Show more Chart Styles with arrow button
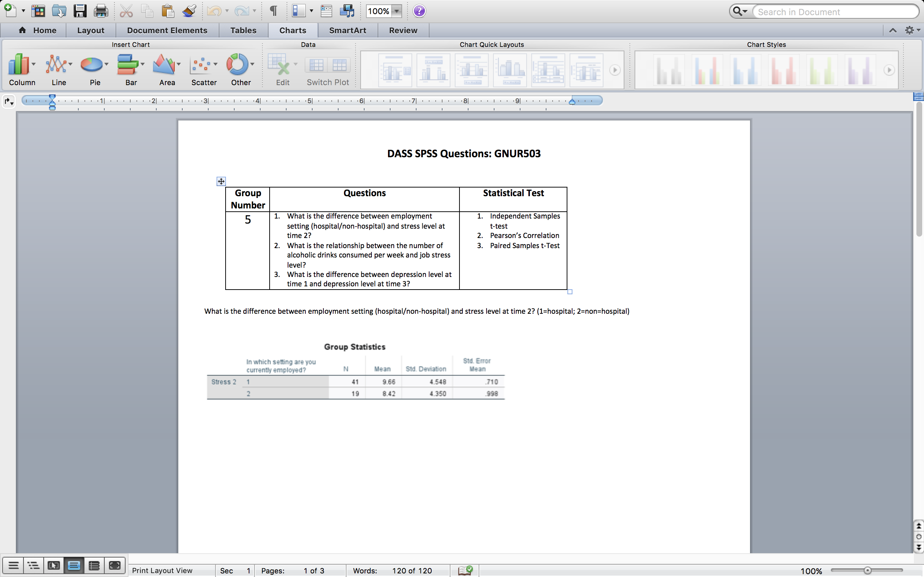This screenshot has width=924, height=577. pyautogui.click(x=889, y=70)
